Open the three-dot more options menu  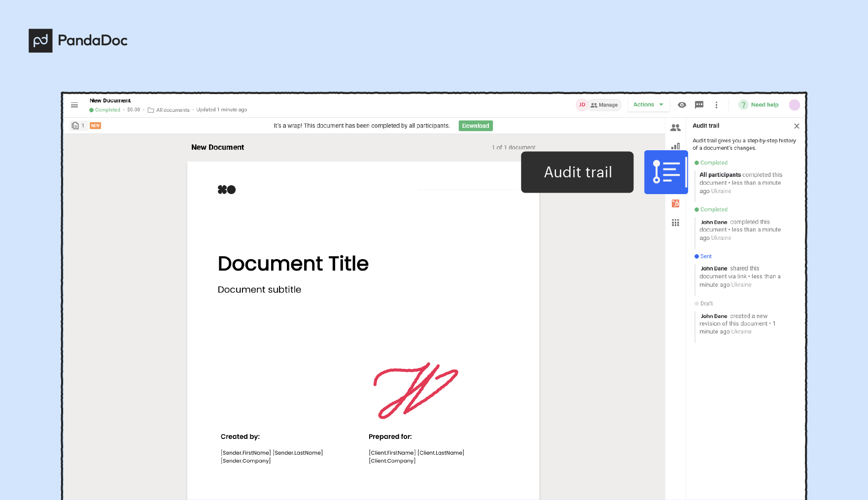(717, 105)
